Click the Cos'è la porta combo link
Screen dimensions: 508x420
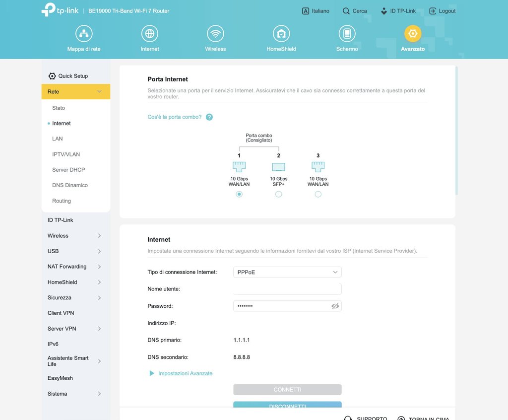[x=174, y=117]
